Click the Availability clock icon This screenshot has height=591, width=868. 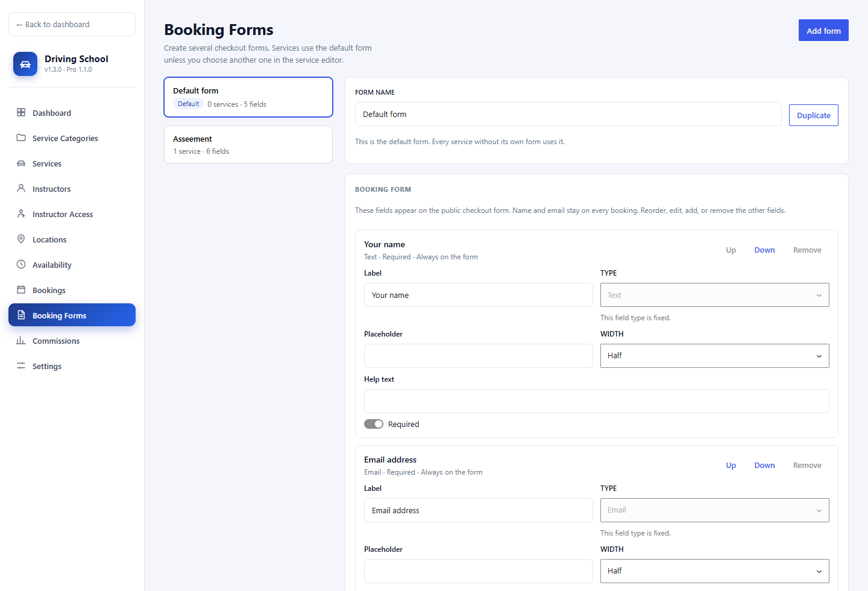21,265
